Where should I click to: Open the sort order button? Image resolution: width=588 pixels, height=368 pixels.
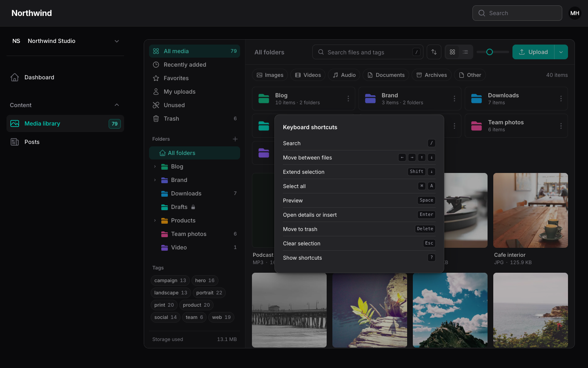coord(434,52)
